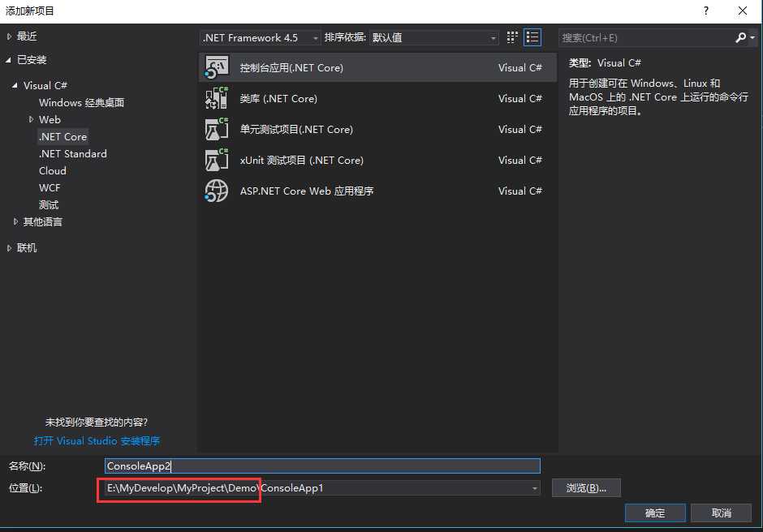Switch to small icons grid view

[x=512, y=37]
